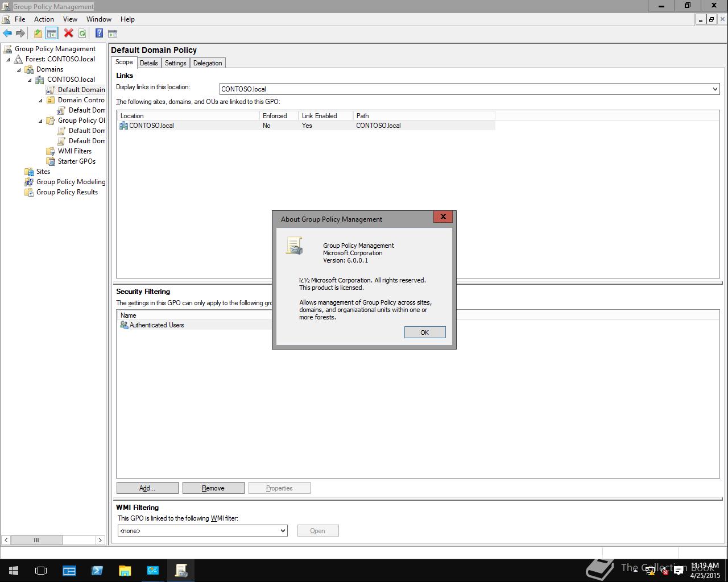
Task: Open Server Manager from the taskbar
Action: [69, 571]
